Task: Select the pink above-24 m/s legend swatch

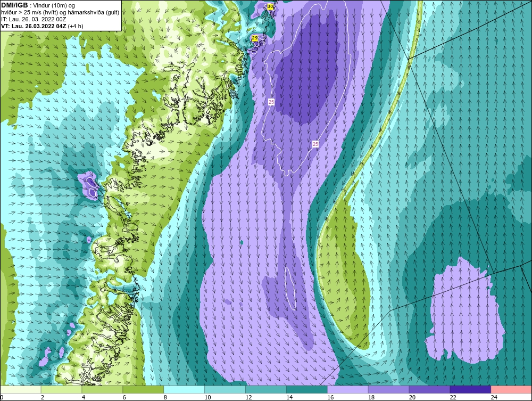Action: (511, 389)
